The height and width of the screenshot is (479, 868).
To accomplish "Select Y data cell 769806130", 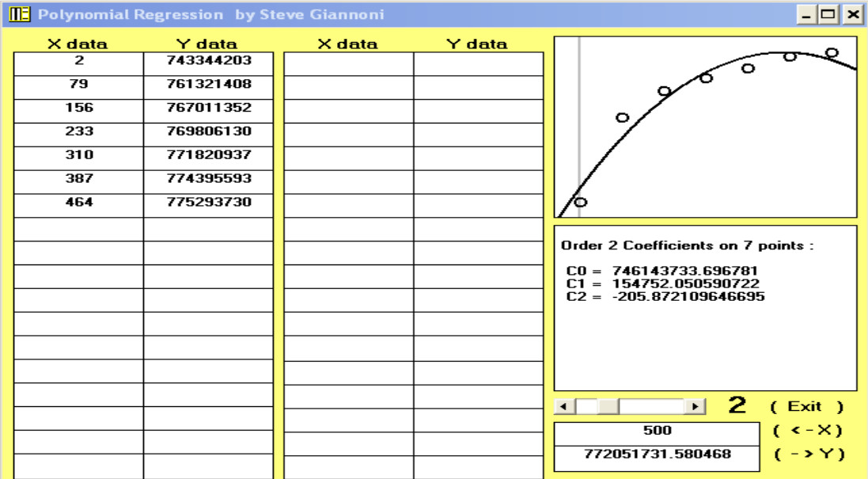I will 209,135.
